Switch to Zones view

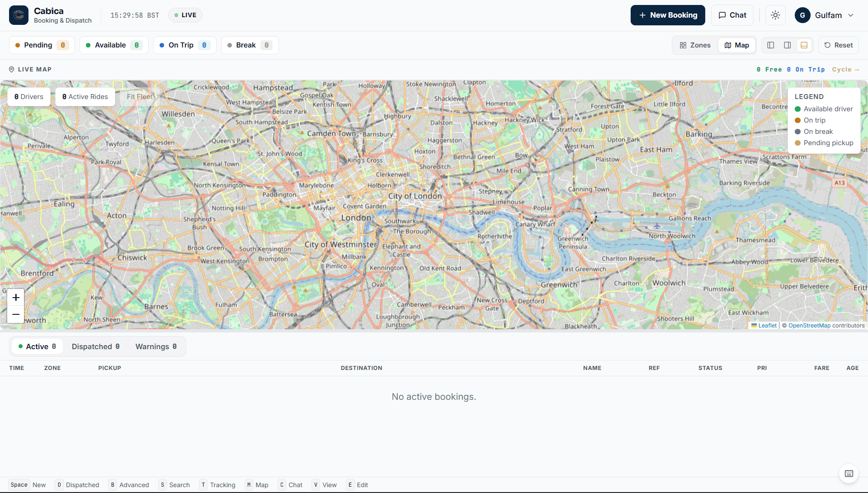(695, 45)
